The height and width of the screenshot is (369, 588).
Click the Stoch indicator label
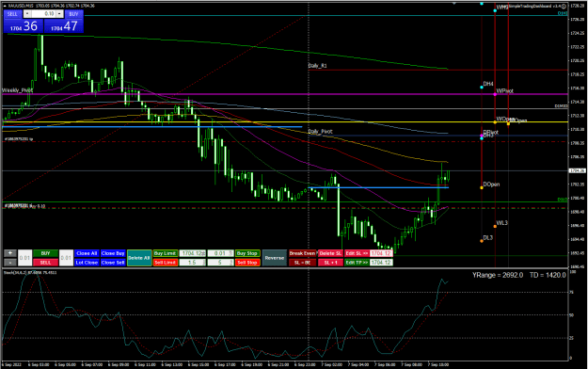click(30, 273)
